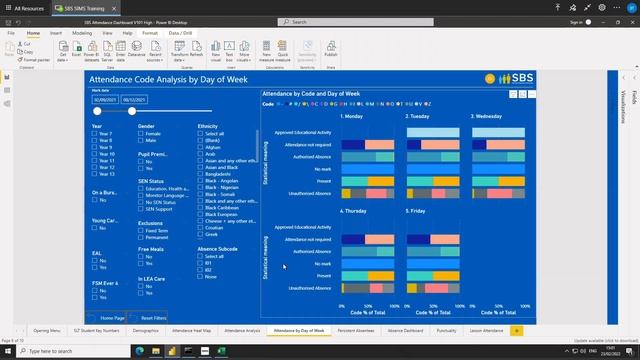The width and height of the screenshot is (640, 360).
Task: Go to the Demographics page tab
Action: [146, 331]
